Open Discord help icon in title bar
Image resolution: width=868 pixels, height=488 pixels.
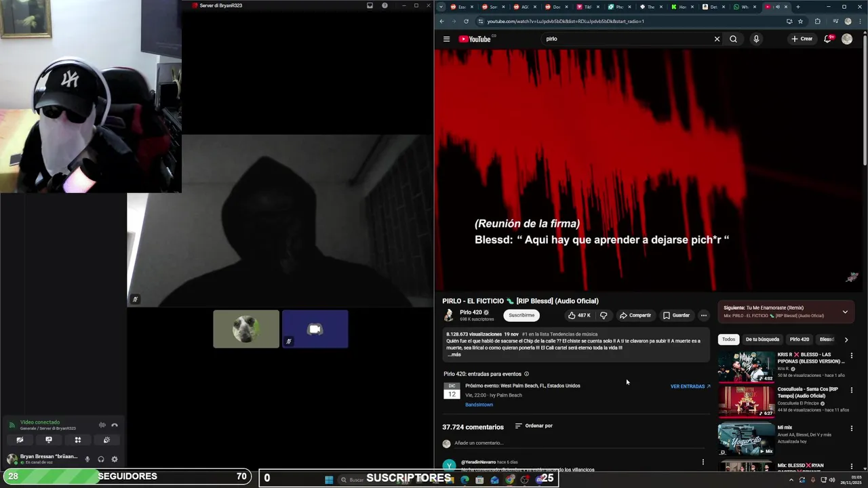[384, 5]
